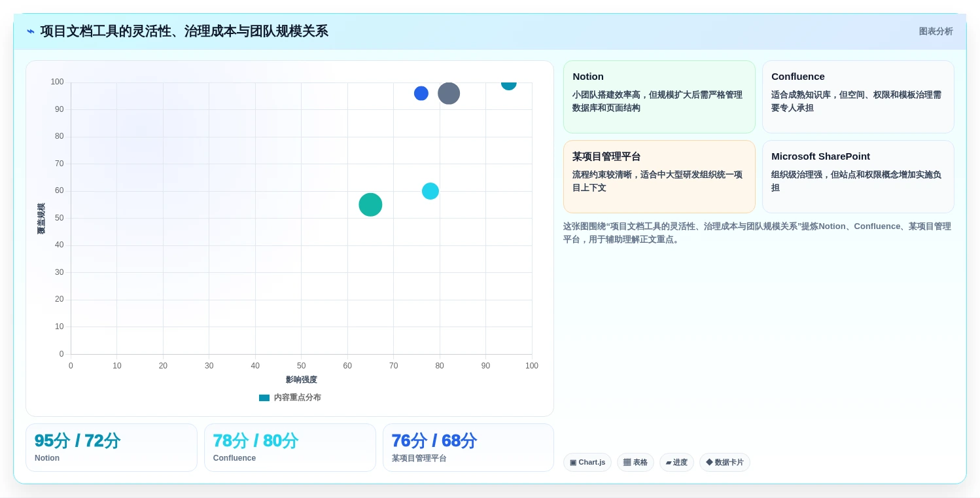
Task: Click the chart title 项目文档工具的灵活性
Action: (x=184, y=31)
